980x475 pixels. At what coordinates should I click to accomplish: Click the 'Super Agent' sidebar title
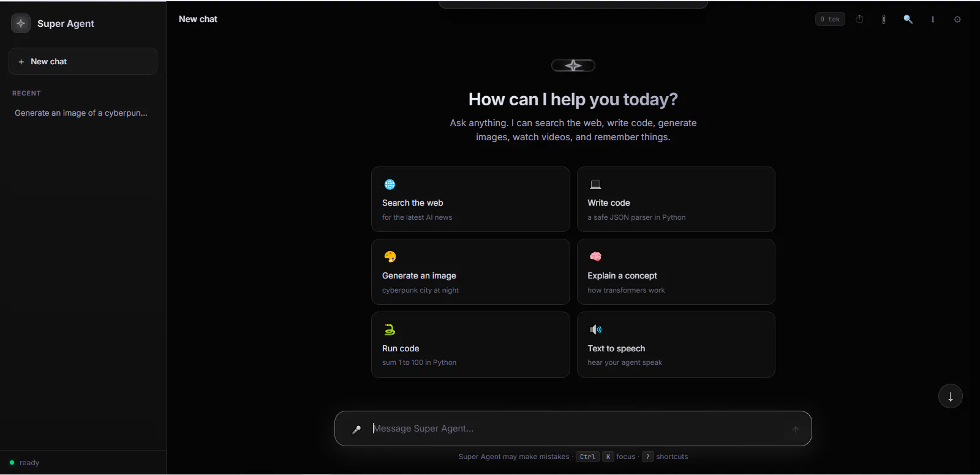pos(66,23)
